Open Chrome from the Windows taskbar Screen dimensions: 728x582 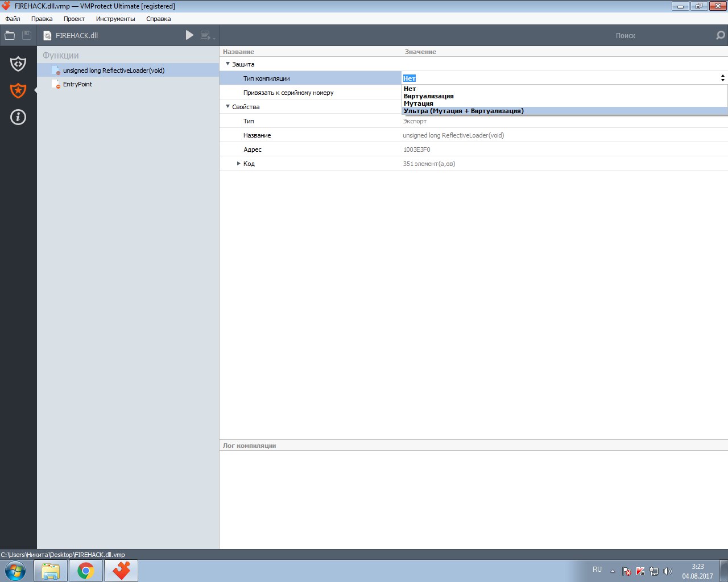86,571
